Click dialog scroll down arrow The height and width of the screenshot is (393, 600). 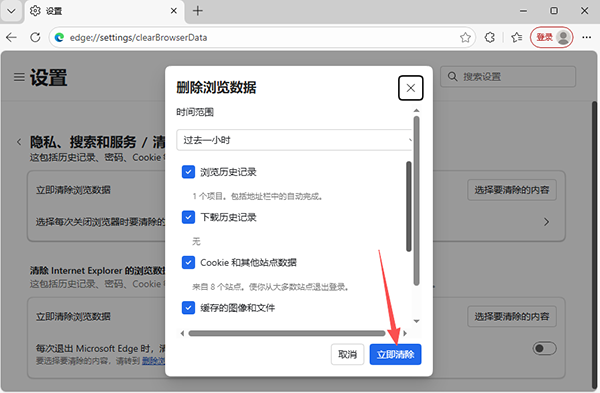tap(417, 321)
